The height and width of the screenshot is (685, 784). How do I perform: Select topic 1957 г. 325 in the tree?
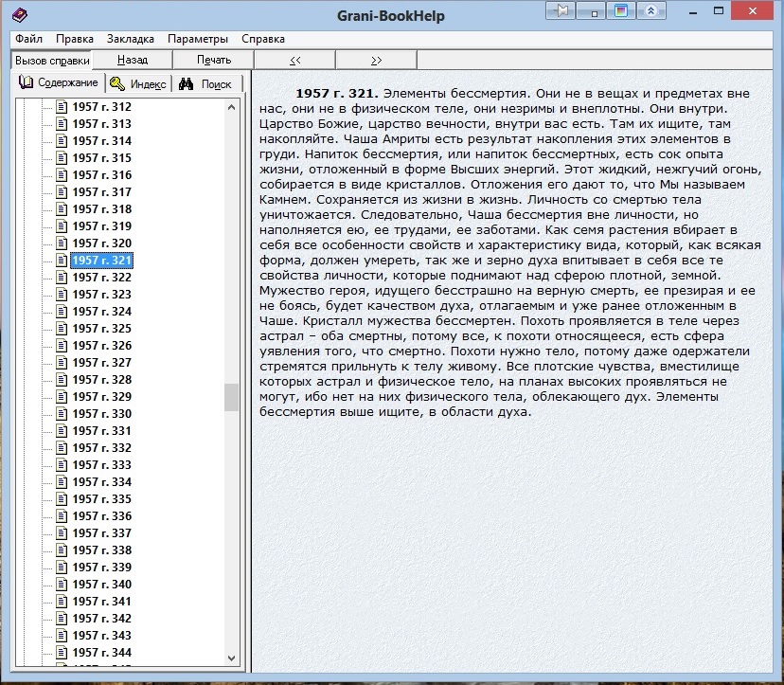click(x=102, y=329)
